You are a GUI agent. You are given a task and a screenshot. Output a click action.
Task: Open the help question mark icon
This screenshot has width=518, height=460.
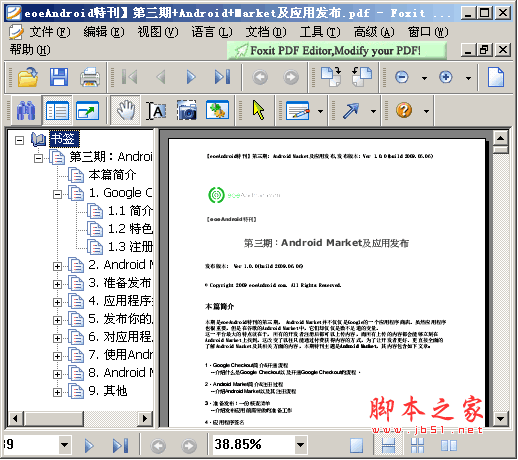tap(404, 110)
